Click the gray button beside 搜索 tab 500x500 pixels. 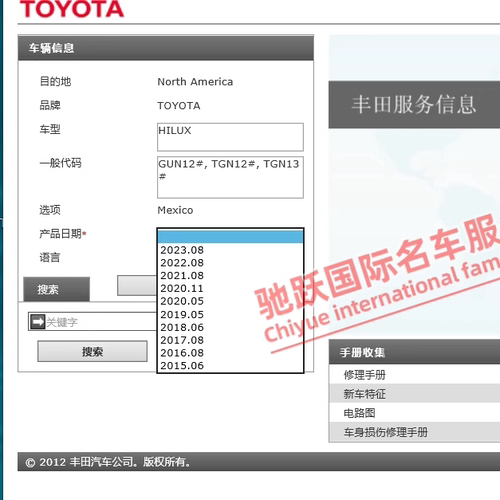[x=137, y=285]
